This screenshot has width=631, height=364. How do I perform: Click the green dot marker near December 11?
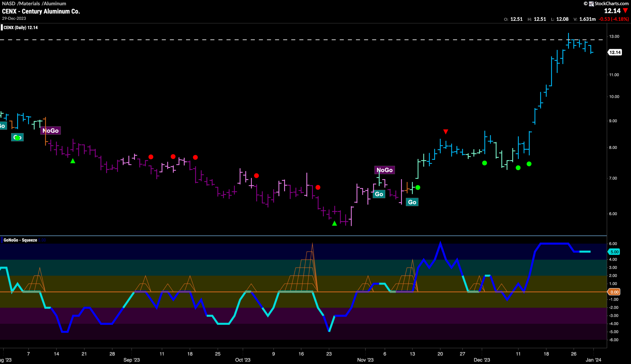pyautogui.click(x=518, y=168)
